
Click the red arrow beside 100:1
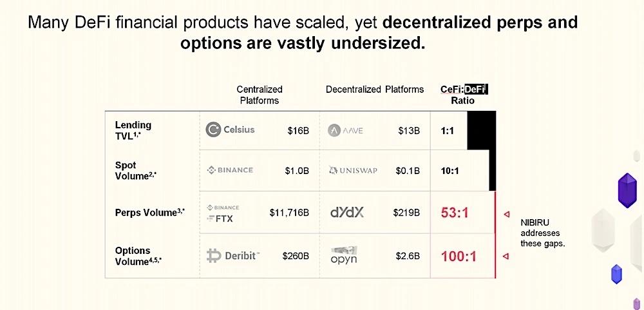(x=506, y=256)
